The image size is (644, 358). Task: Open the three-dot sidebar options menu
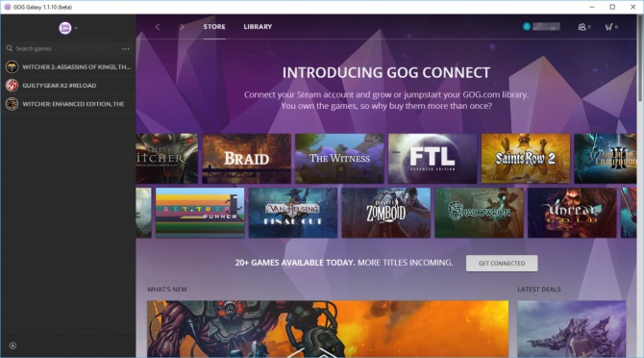tap(125, 49)
